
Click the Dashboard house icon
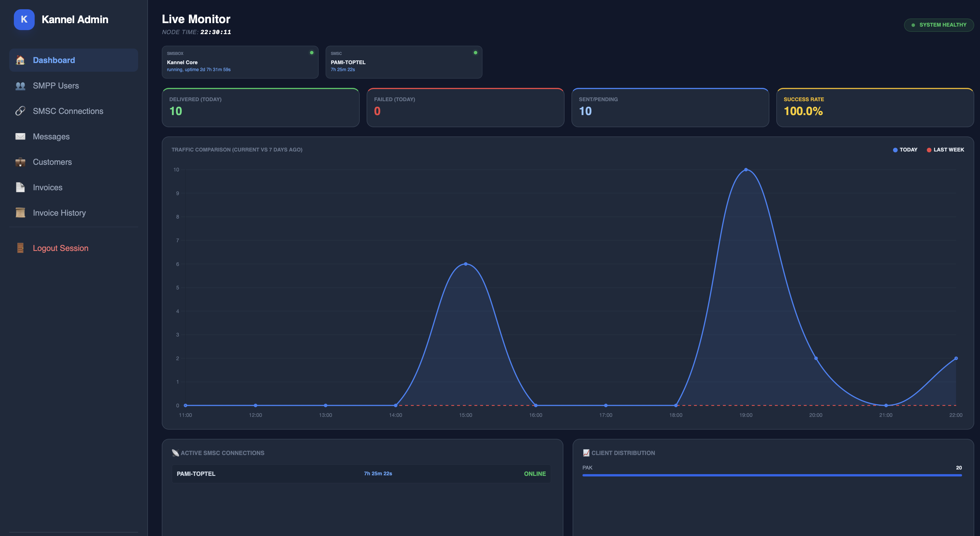pos(20,60)
